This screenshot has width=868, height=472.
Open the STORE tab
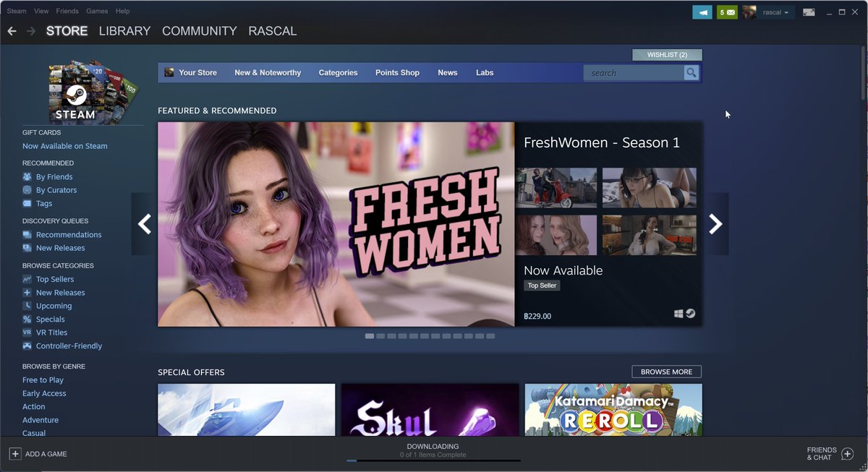coord(67,31)
